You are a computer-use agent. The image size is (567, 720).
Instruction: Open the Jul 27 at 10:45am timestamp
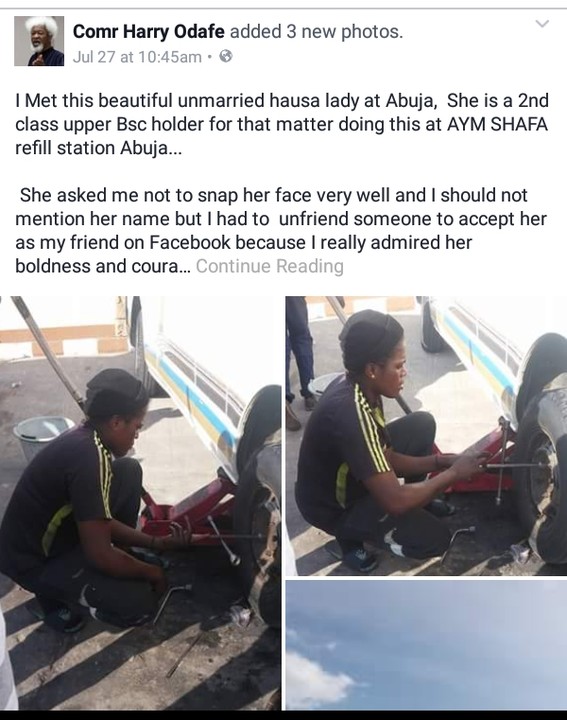point(137,57)
